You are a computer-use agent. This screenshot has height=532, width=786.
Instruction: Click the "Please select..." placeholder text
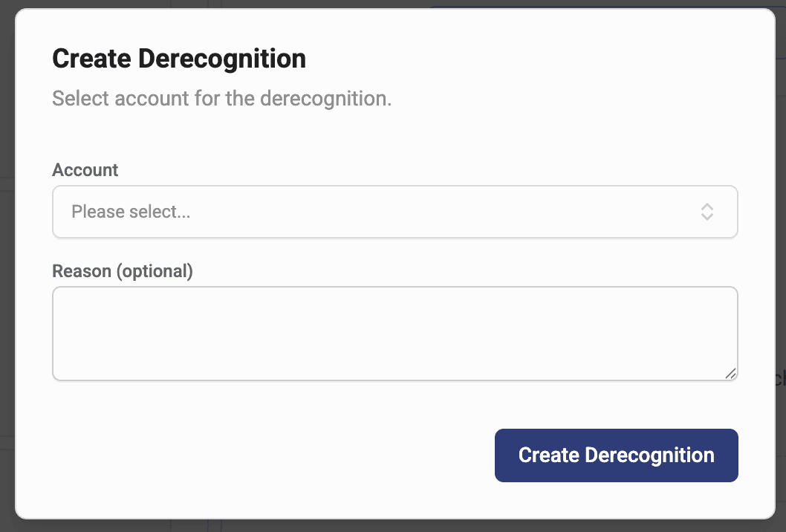click(131, 212)
